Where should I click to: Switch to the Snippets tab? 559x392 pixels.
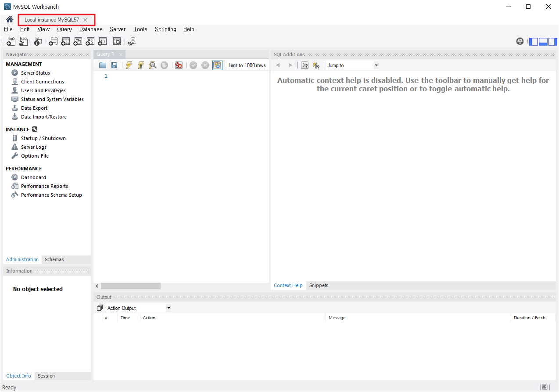[319, 285]
